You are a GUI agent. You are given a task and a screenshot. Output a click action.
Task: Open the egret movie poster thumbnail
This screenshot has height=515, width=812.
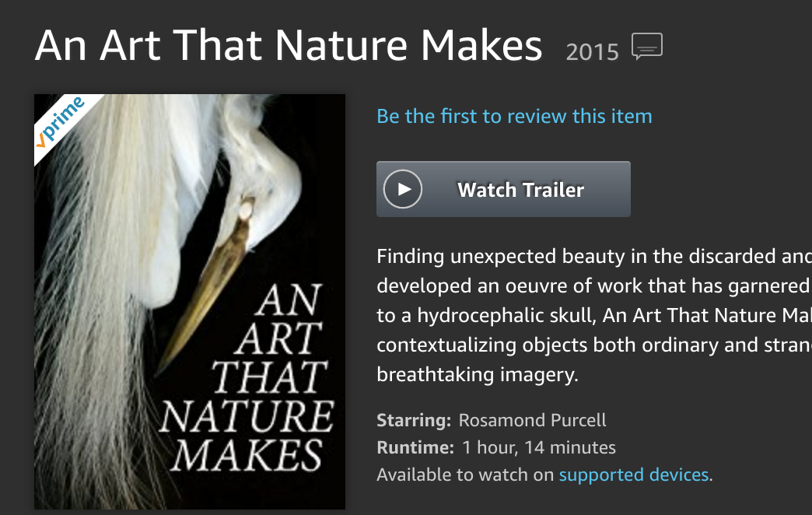click(190, 302)
